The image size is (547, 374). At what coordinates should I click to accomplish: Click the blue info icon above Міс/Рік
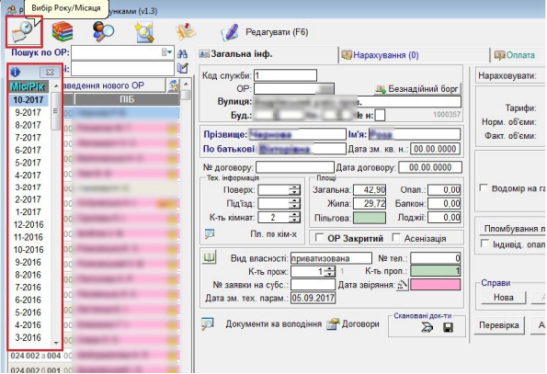click(15, 72)
